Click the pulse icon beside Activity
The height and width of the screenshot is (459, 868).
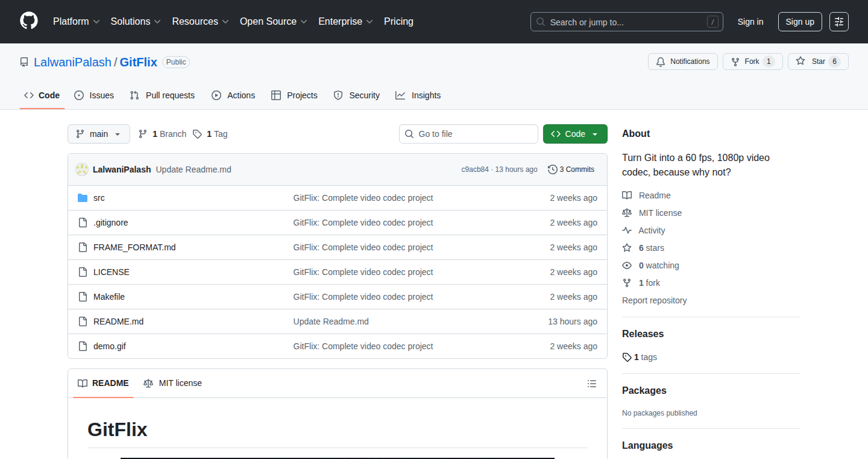click(627, 230)
